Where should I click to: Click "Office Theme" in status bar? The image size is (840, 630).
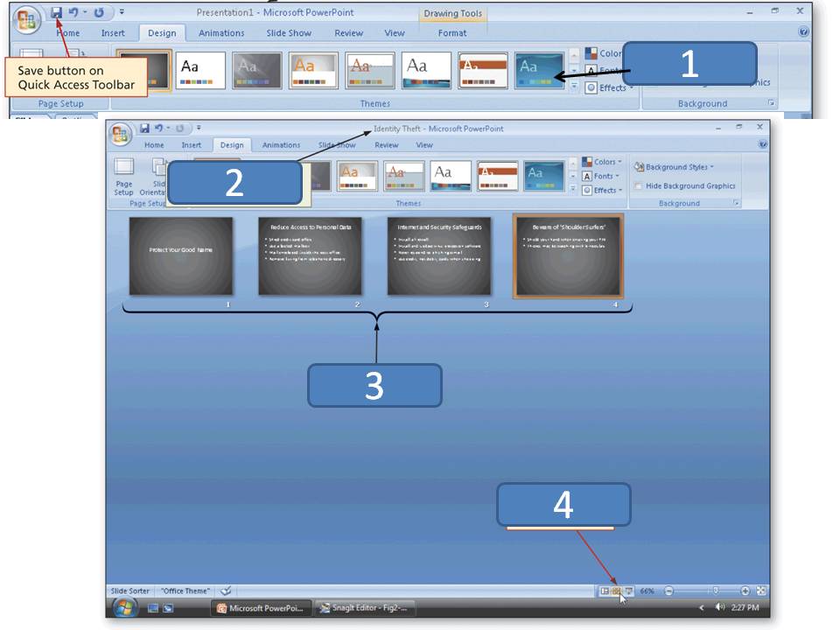pos(185,591)
